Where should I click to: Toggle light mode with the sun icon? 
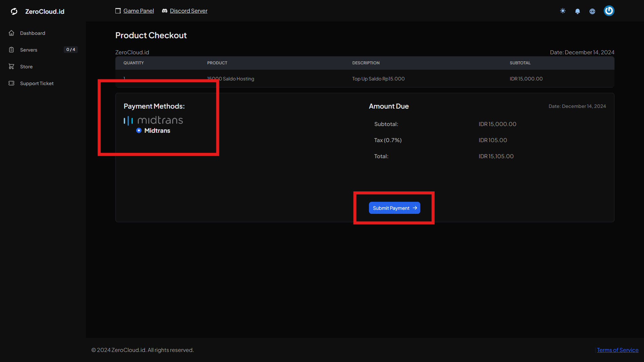pos(562,11)
